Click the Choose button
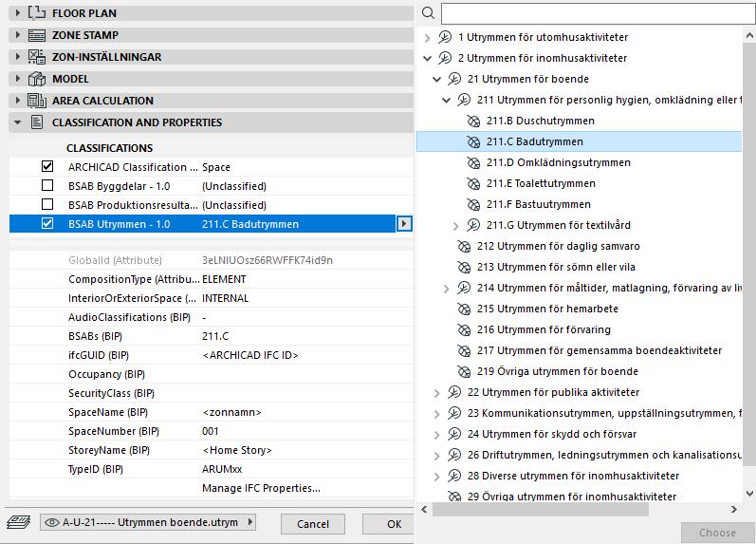The image size is (756, 544). click(x=717, y=533)
